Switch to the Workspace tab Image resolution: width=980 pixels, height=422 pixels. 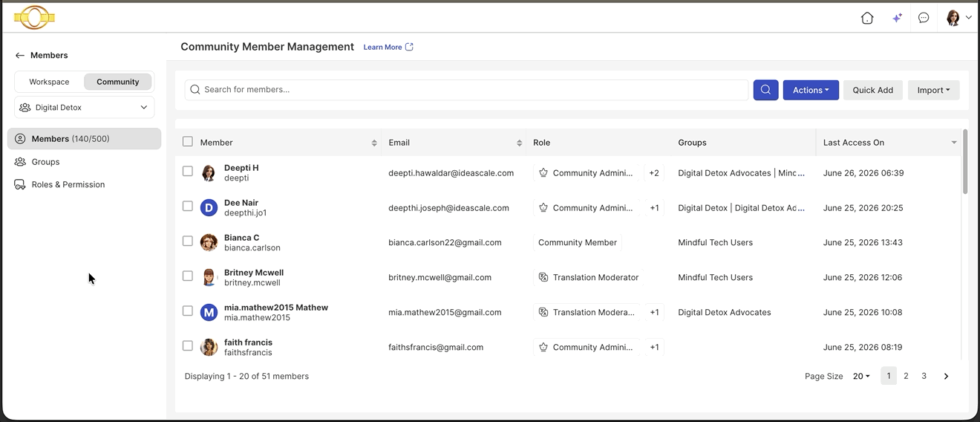click(49, 82)
